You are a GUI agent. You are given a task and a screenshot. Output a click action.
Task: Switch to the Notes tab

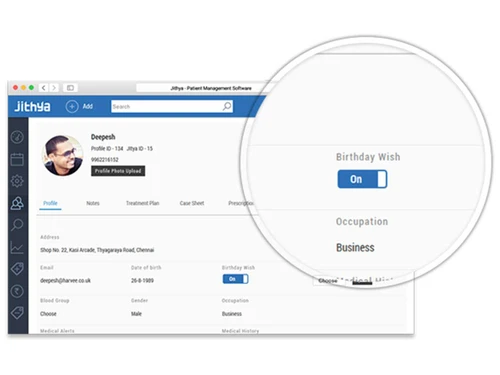93,203
